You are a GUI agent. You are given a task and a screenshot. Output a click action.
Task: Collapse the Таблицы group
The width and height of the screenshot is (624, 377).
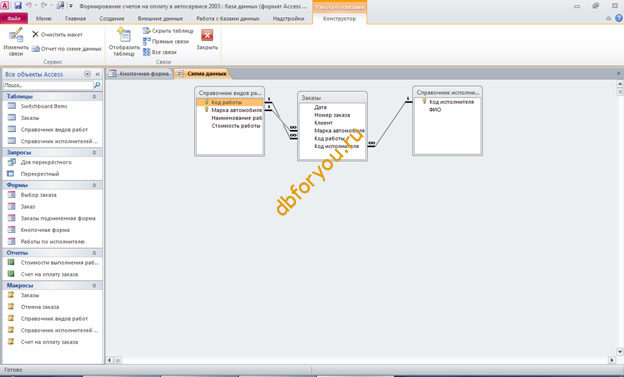pos(94,97)
